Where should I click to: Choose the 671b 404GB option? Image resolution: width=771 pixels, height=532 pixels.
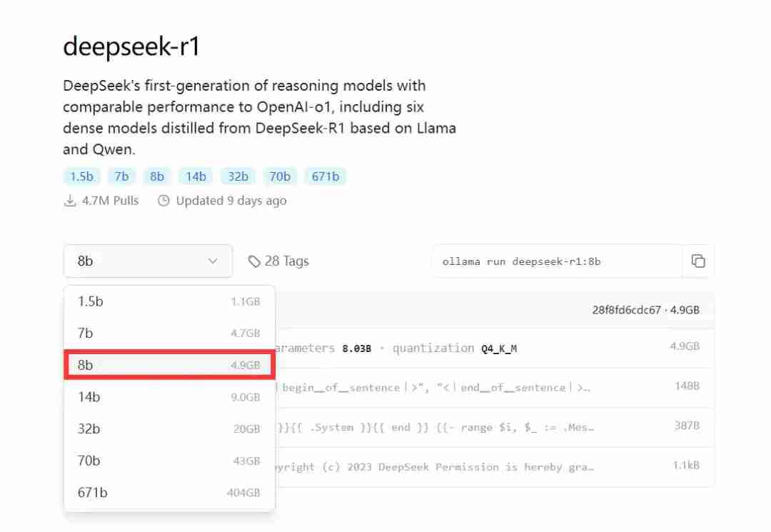(169, 493)
